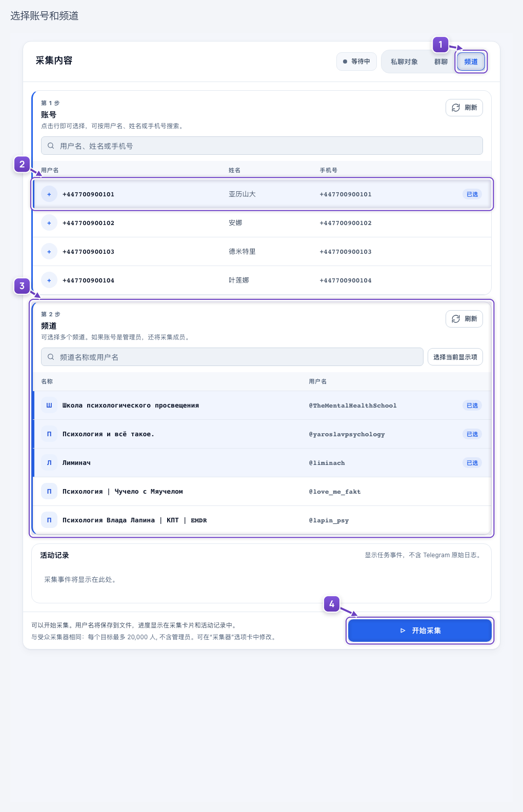This screenshot has width=523, height=812.
Task: Click plus avatar for +447700900102
Action: tap(49, 223)
